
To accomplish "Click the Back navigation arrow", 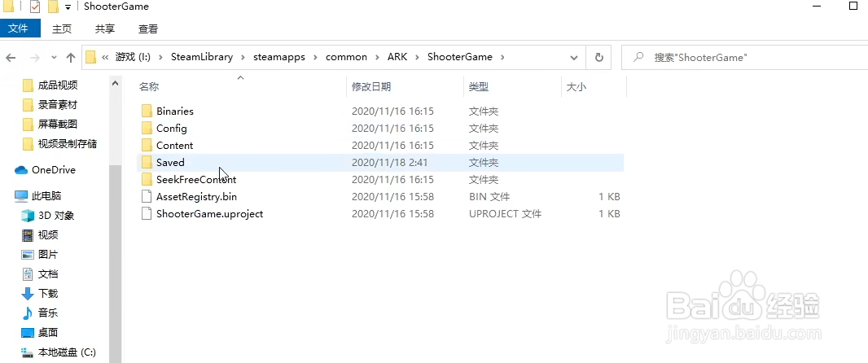I will [x=11, y=58].
